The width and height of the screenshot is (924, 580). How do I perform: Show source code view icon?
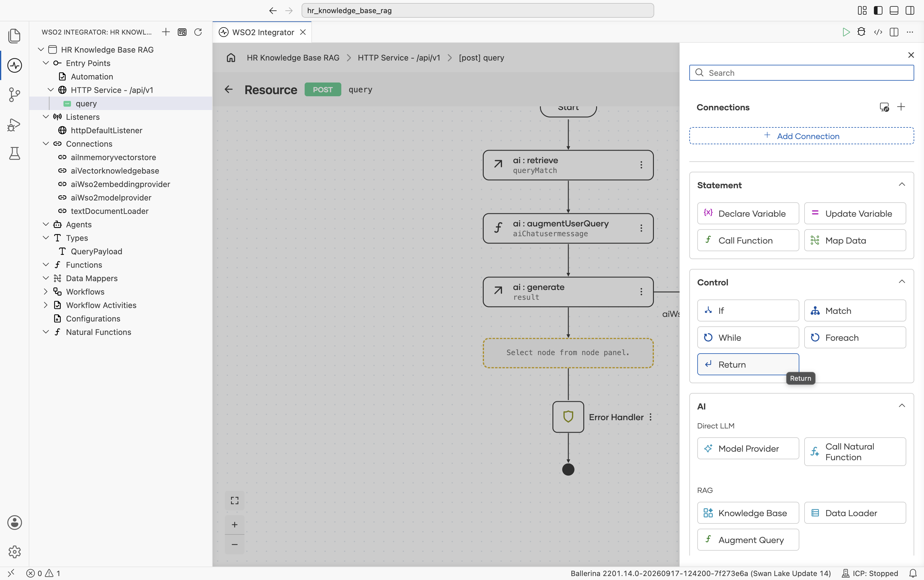[x=878, y=32]
